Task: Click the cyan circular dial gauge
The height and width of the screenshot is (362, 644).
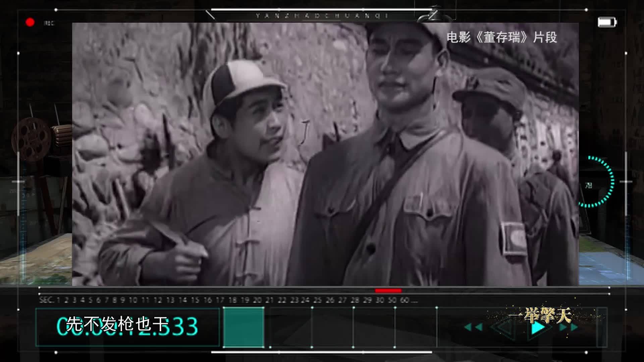Action: click(x=595, y=181)
